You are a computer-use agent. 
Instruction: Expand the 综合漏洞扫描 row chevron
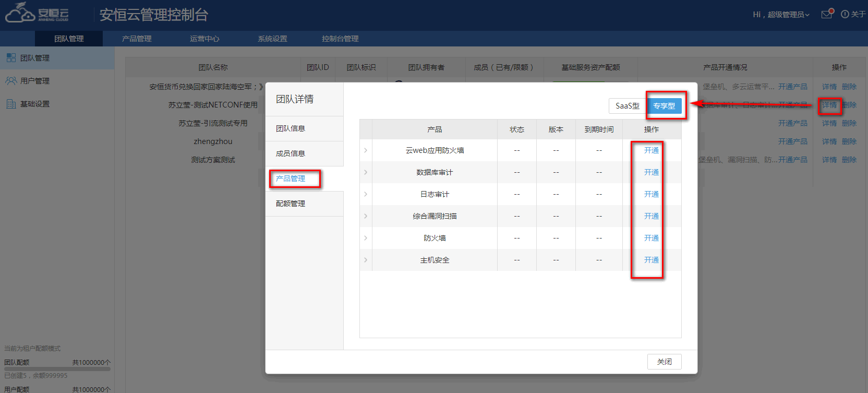point(366,216)
